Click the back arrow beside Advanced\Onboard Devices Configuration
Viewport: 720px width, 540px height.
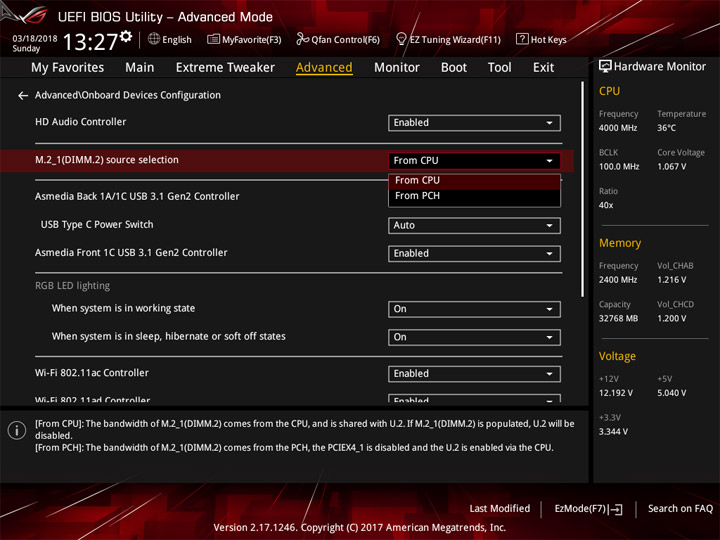22,96
